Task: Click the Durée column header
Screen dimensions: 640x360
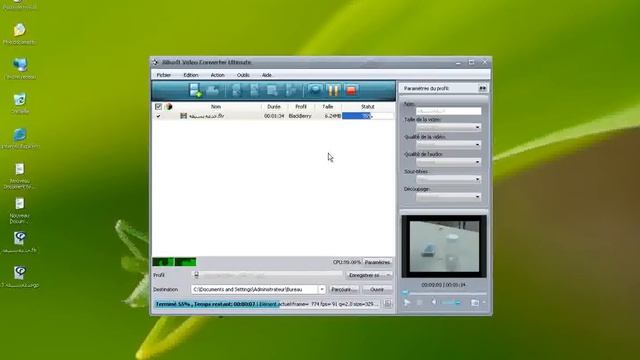Action: coord(274,107)
